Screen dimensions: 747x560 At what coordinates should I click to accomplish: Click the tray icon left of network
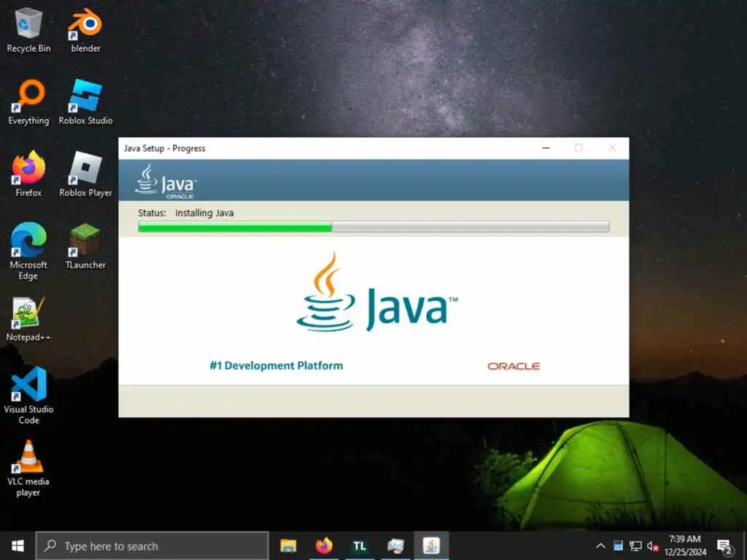click(618, 545)
